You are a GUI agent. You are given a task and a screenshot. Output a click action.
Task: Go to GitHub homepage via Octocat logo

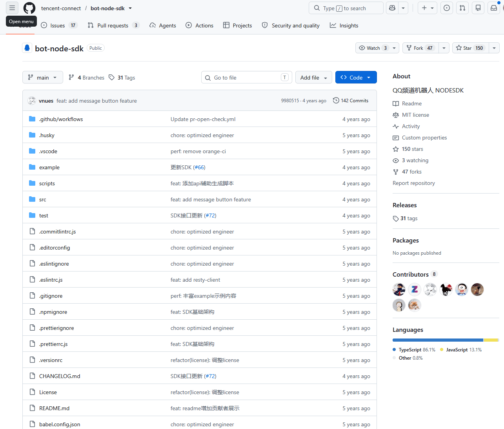coord(29,8)
